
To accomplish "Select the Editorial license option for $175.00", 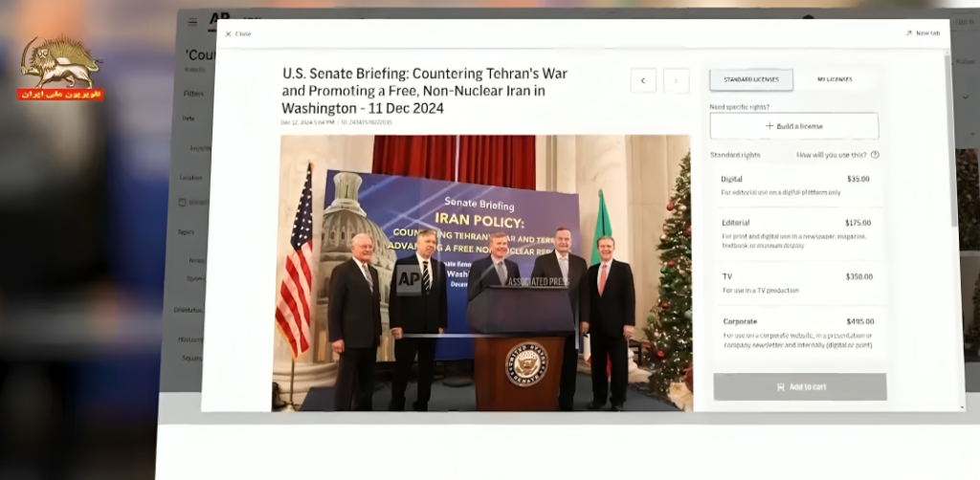I will [x=796, y=229].
